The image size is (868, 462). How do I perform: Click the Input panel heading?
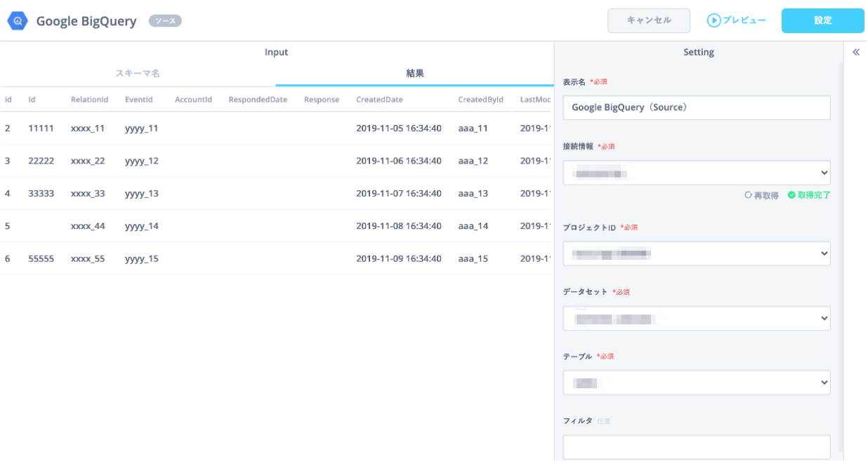(276, 52)
